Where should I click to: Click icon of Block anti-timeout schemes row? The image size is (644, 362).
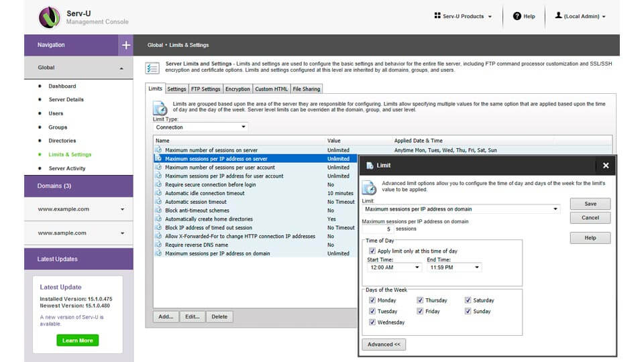[x=158, y=210]
